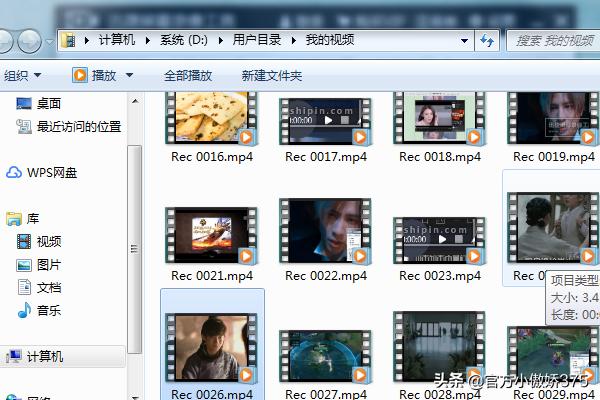The height and width of the screenshot is (400, 600).
Task: Click the Forward navigation arrow button
Action: (x=29, y=41)
